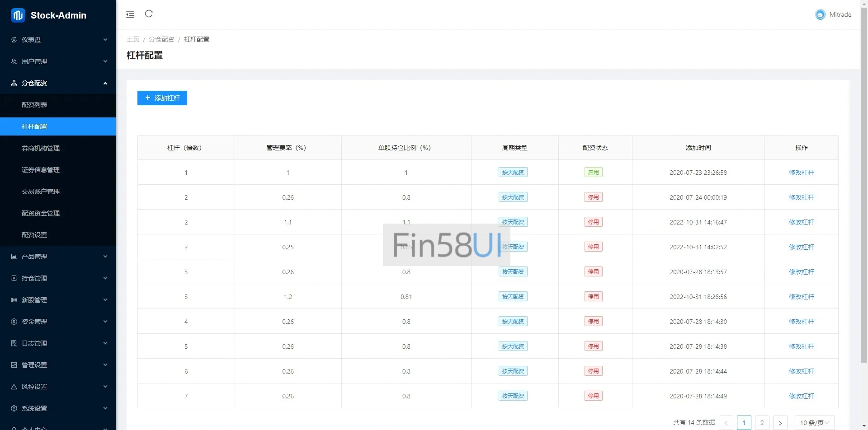The height and width of the screenshot is (430, 868).
Task: Click the chart icon beside 产品管理
Action: (x=14, y=257)
